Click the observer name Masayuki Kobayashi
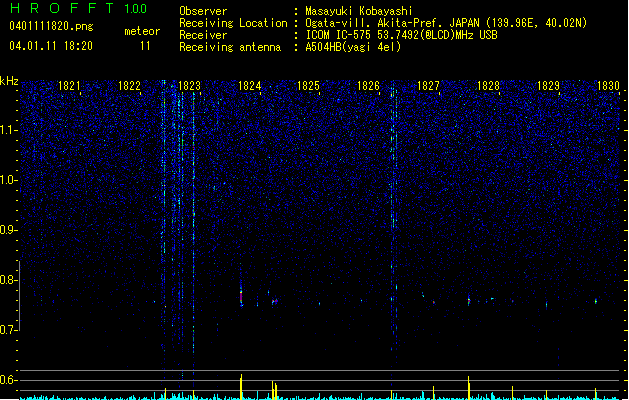 [359, 11]
